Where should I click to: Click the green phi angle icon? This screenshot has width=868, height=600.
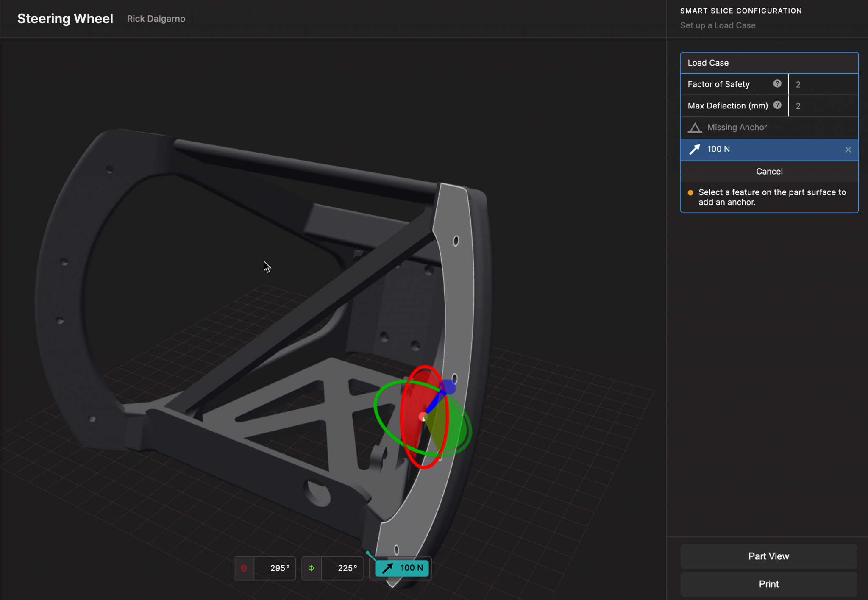click(x=312, y=568)
